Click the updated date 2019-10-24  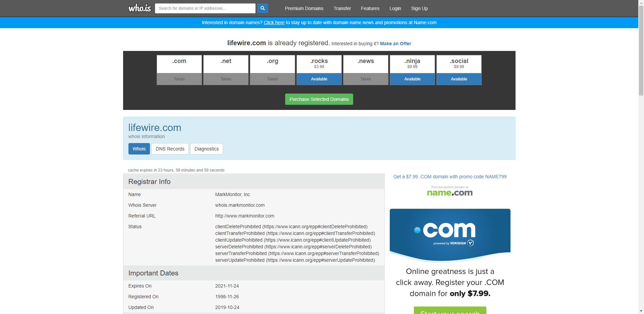click(227, 307)
